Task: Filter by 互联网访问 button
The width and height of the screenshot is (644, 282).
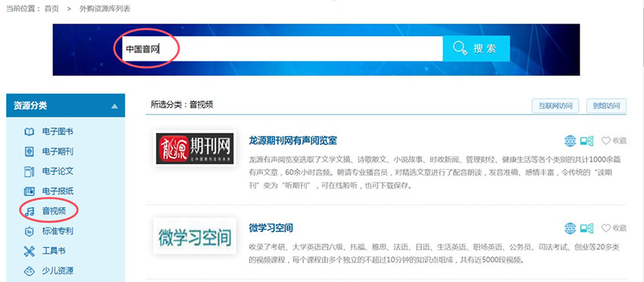Action: pyautogui.click(x=555, y=105)
